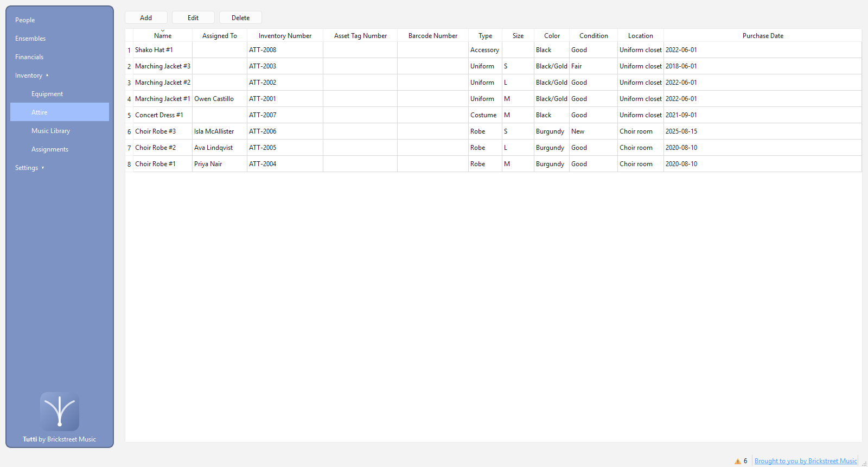Click the Tutti logo icon in sidebar
This screenshot has width=868, height=467.
point(60,411)
